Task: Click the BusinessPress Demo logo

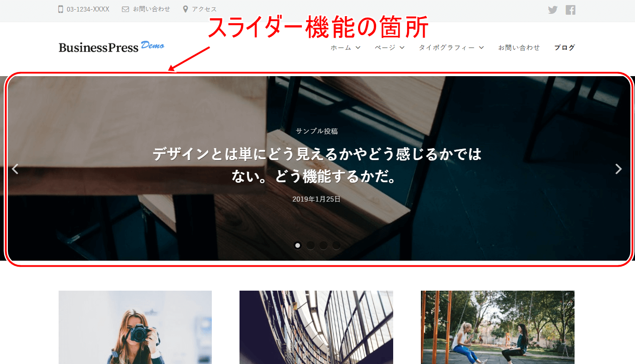Action: [x=111, y=46]
